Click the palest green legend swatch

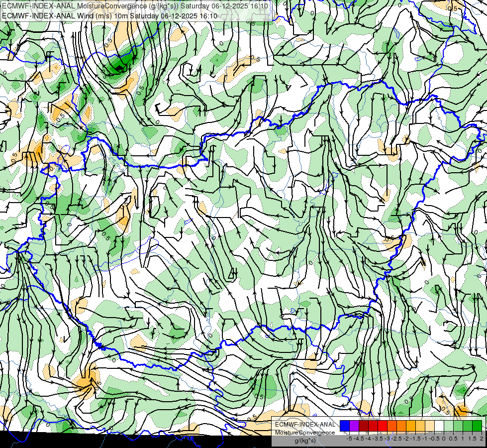click(x=449, y=426)
